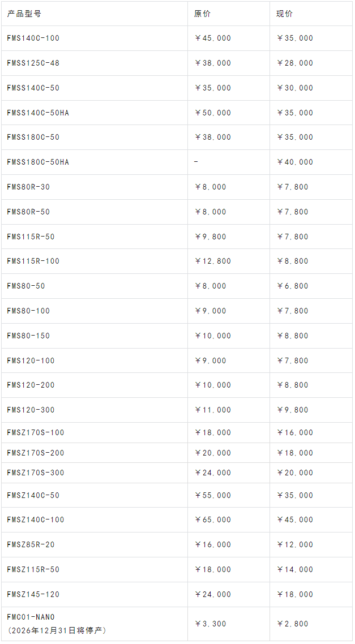Viewport: 355px width, 644px height.
Task: Select the FMS140C-100 model cell
Action: (x=33, y=38)
